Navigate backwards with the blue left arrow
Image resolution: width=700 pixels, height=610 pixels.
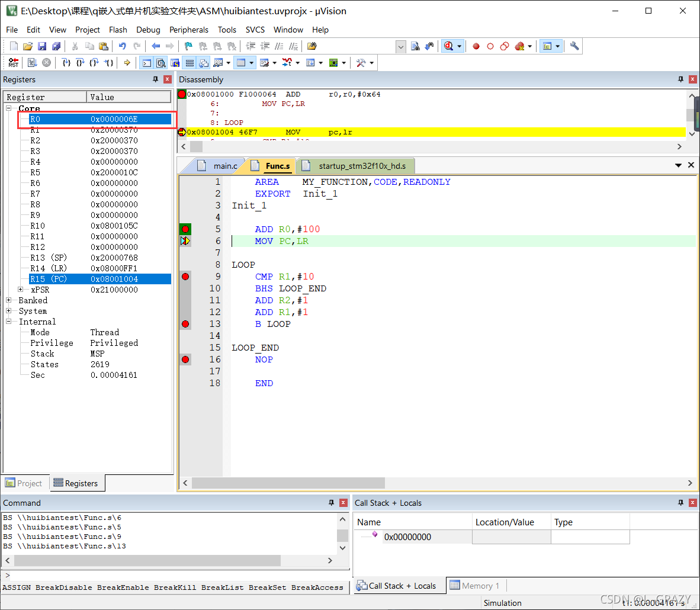[156, 46]
